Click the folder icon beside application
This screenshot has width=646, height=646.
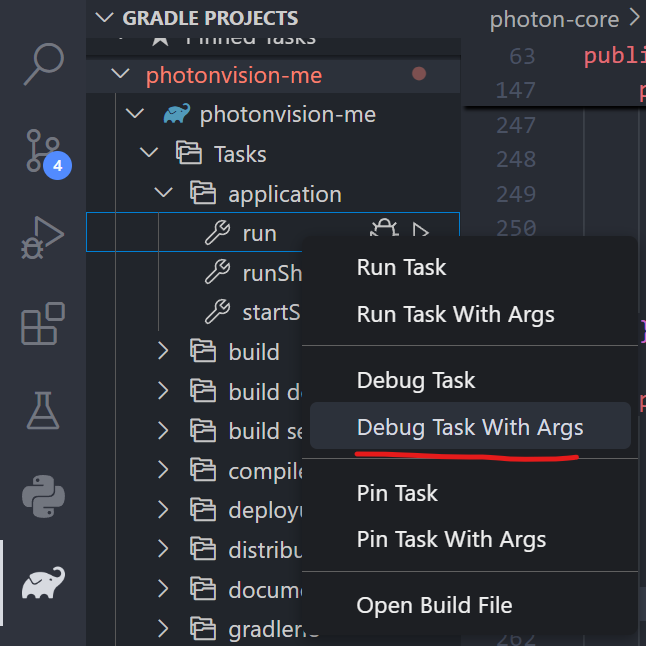click(x=203, y=193)
